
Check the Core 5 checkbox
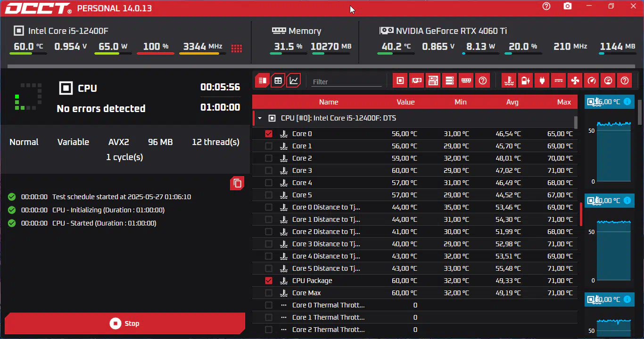(269, 195)
